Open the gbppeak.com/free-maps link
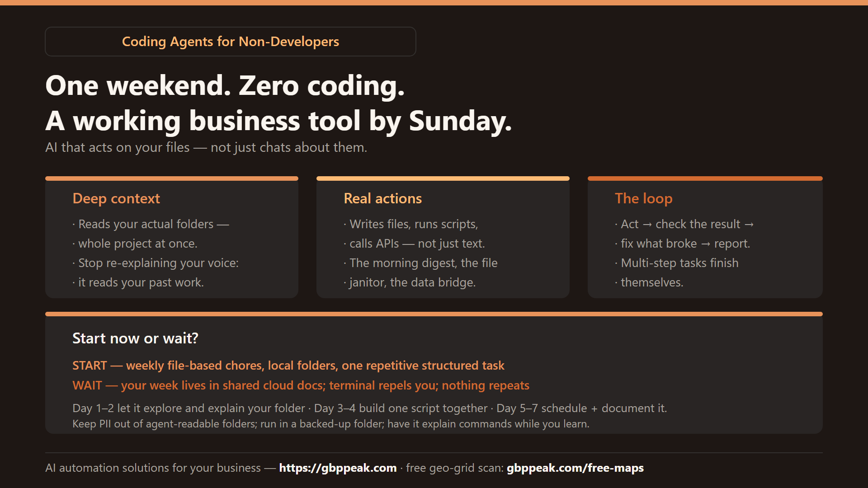Viewport: 868px width, 488px height. coord(575,468)
